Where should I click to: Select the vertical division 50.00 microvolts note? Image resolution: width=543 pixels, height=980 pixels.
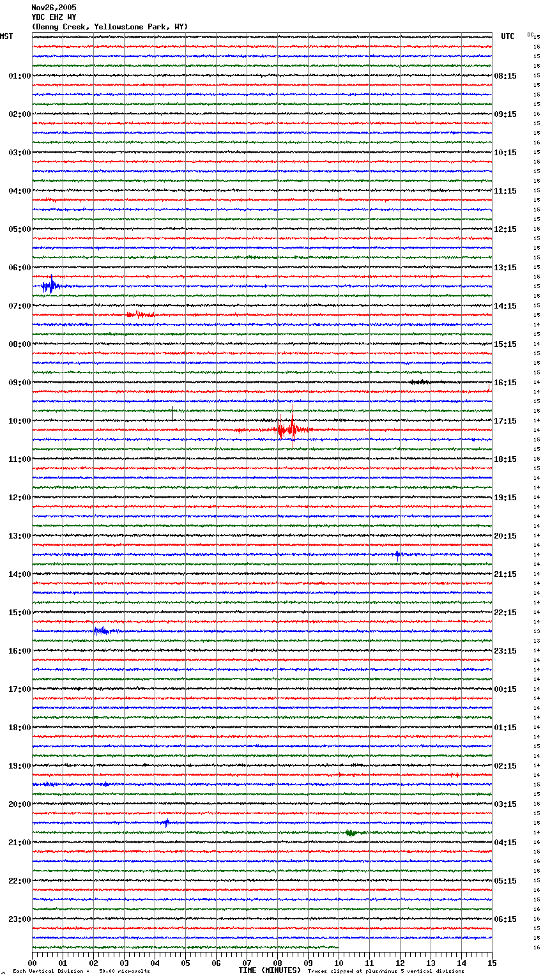[82, 971]
